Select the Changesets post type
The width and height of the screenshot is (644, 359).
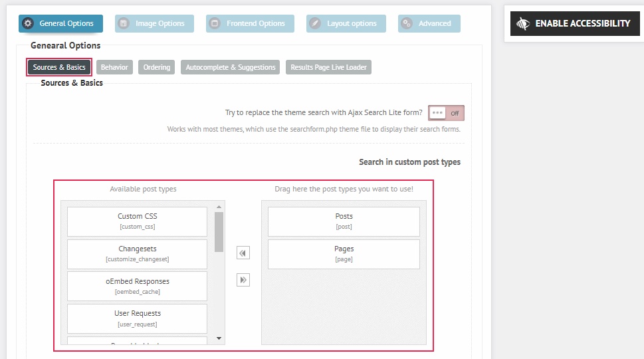137,254
